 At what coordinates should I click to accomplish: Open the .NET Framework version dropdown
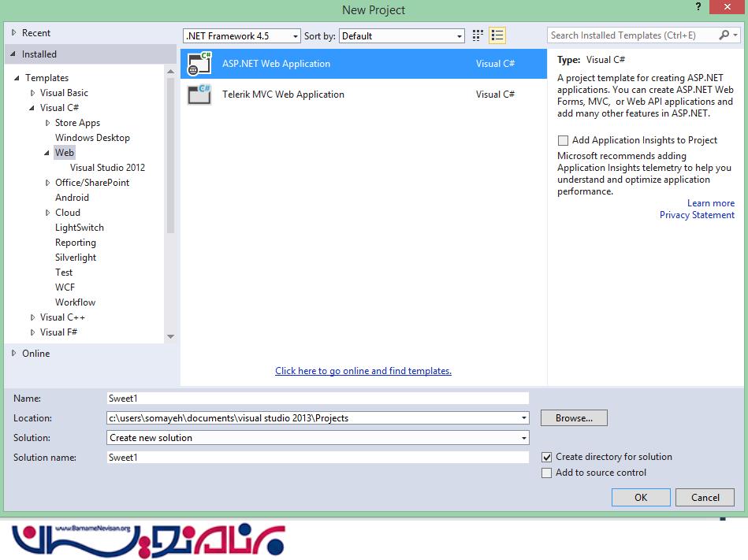[242, 36]
